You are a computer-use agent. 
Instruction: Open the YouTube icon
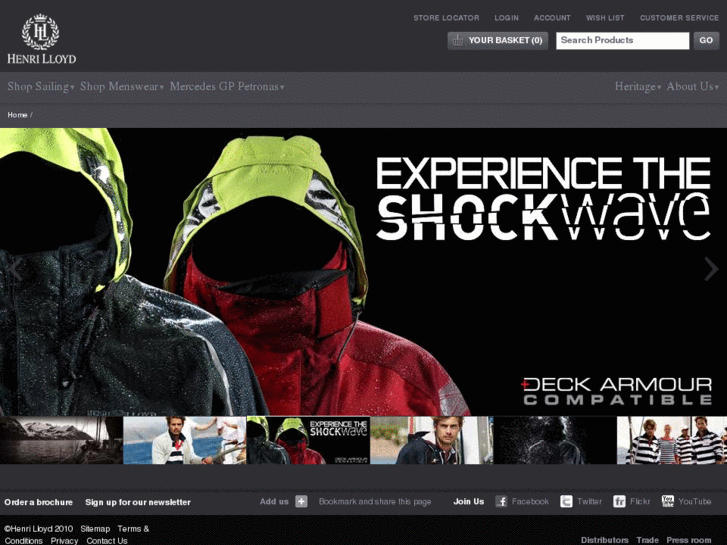coord(668,501)
